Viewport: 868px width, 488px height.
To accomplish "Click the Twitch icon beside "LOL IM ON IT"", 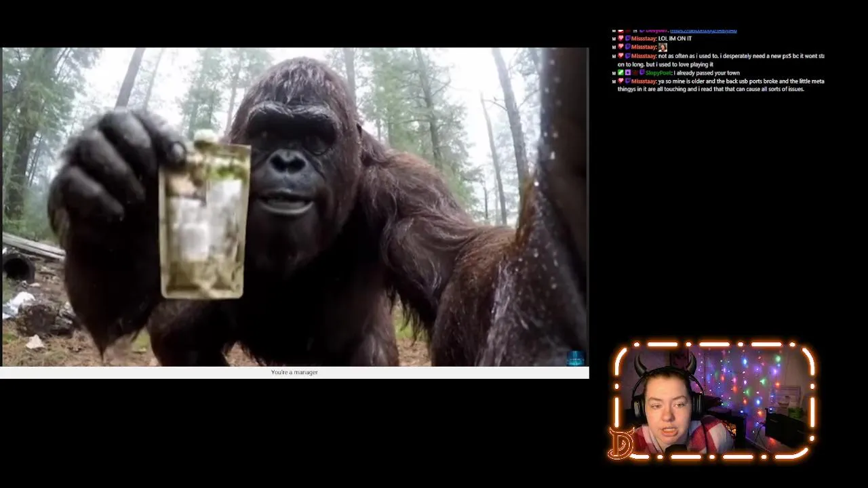I will click(627, 39).
